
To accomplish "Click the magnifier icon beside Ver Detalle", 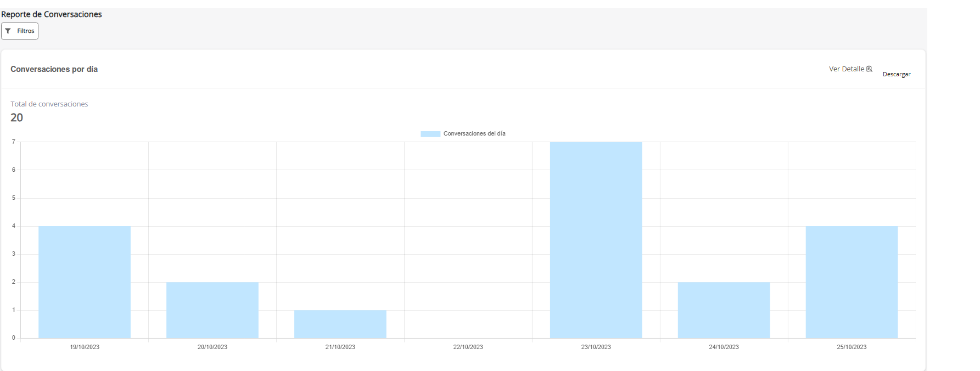I will tap(869, 69).
